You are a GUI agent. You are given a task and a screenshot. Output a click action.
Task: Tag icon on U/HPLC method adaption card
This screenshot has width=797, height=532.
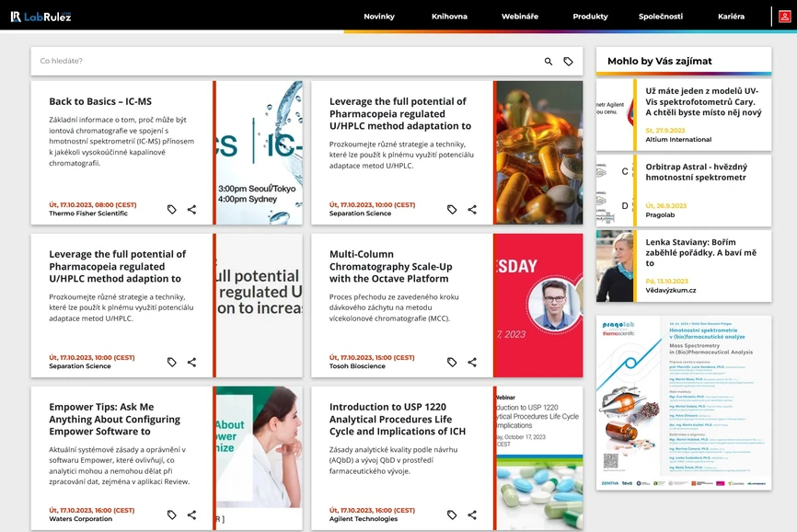pos(172,362)
